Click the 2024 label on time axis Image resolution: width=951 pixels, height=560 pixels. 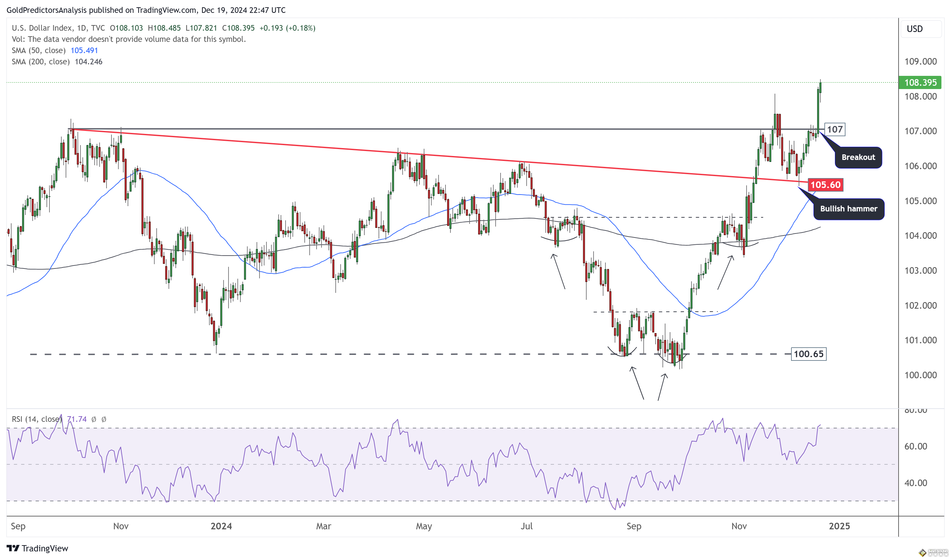click(221, 526)
